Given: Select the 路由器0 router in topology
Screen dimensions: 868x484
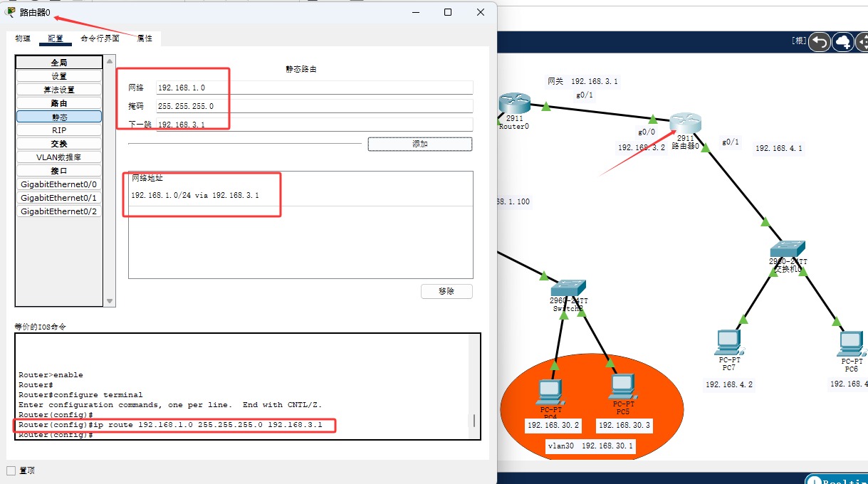Looking at the screenshot, I should [x=685, y=123].
